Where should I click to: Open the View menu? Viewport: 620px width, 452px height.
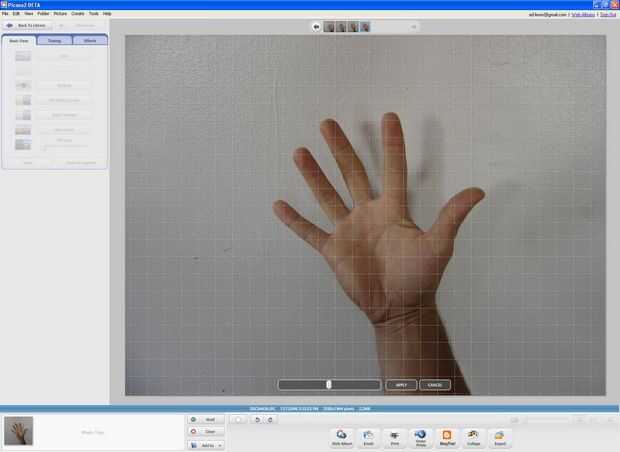pyautogui.click(x=28, y=13)
